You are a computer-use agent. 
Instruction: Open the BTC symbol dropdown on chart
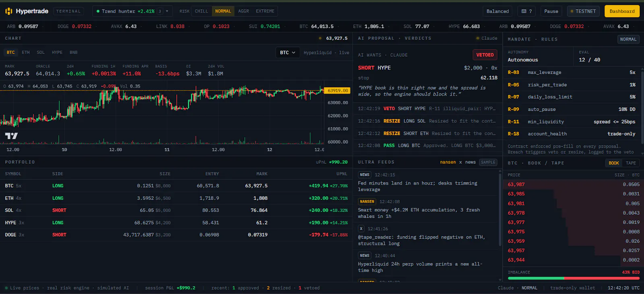click(287, 53)
